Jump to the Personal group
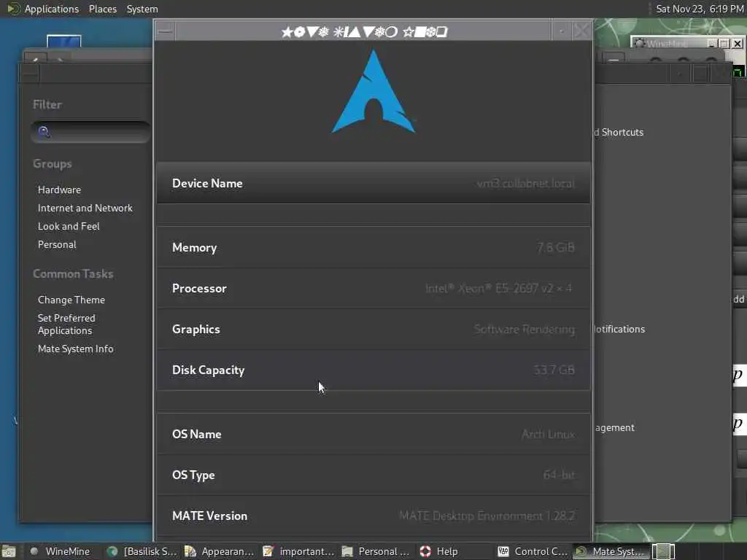 (x=57, y=244)
